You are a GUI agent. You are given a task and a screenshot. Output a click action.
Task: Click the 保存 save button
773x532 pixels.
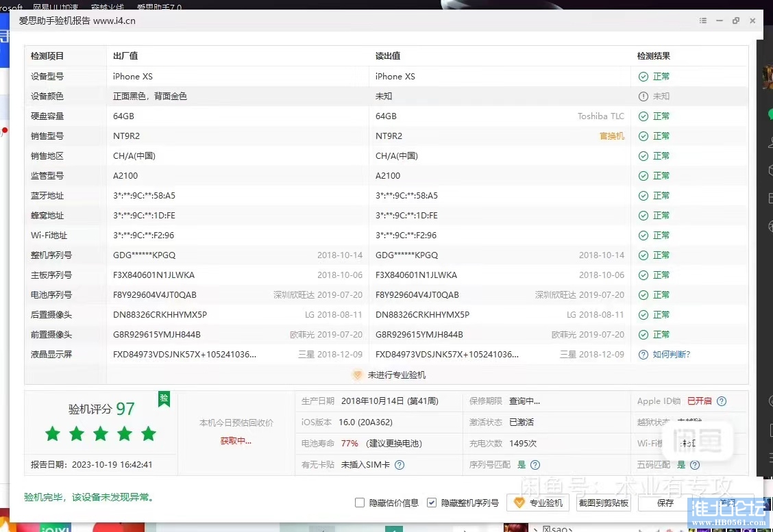coord(665,503)
